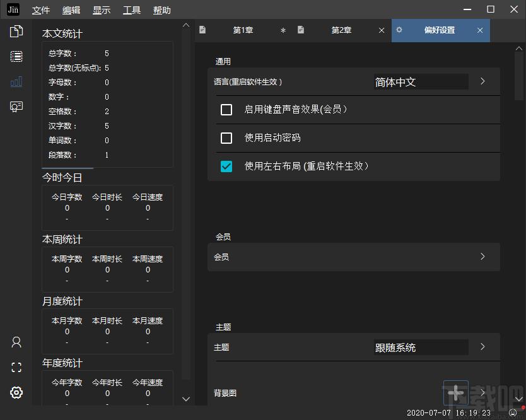
Task: Open the statistics bar chart panel
Action: tap(16, 81)
